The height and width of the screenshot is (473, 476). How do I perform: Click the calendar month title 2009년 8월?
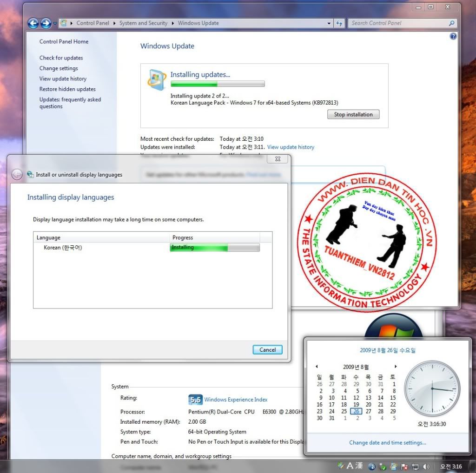(356, 367)
